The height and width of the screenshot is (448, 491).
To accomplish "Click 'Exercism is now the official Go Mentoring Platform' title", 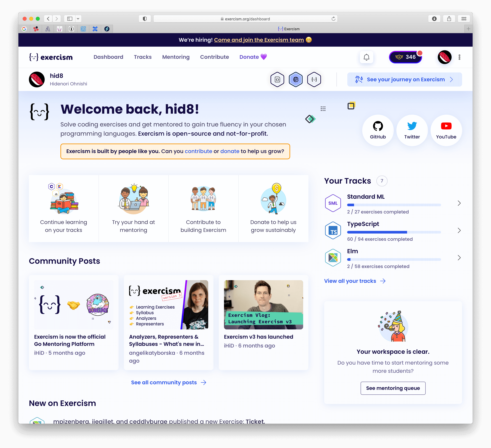I will tap(70, 340).
